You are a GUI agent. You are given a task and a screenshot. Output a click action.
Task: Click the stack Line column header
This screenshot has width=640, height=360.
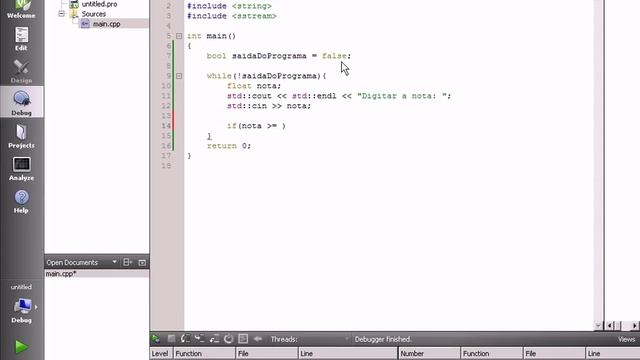[x=347, y=353]
